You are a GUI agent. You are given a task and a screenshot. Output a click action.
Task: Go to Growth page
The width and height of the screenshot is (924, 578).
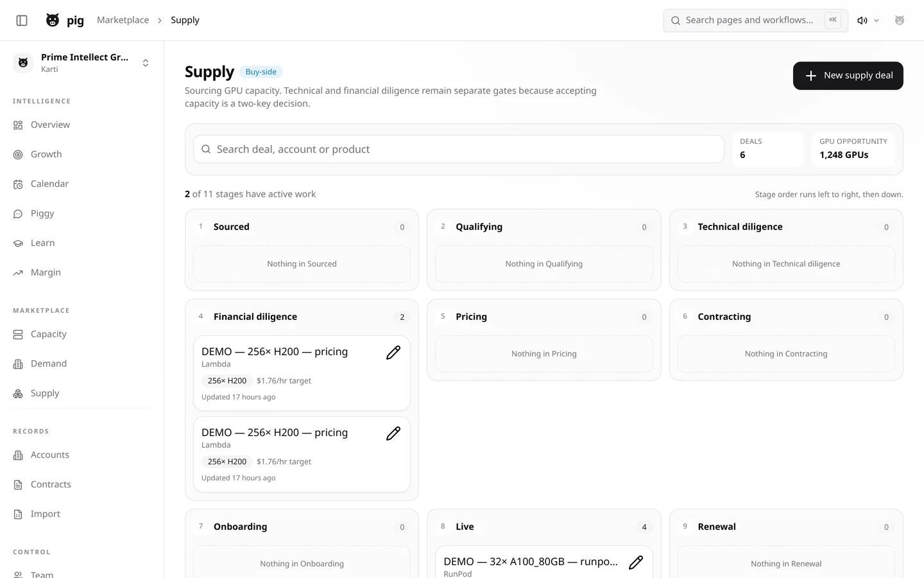pos(81,154)
